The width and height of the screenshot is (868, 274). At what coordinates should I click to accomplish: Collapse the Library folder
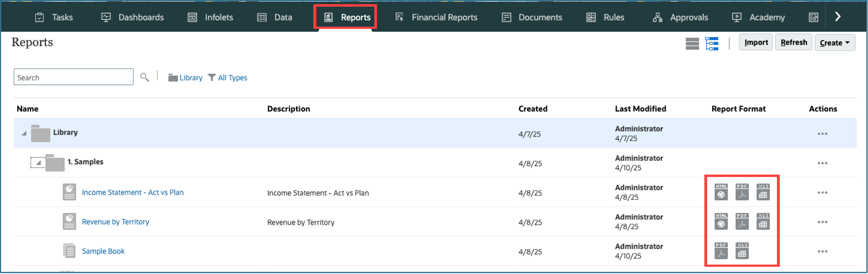(23, 134)
